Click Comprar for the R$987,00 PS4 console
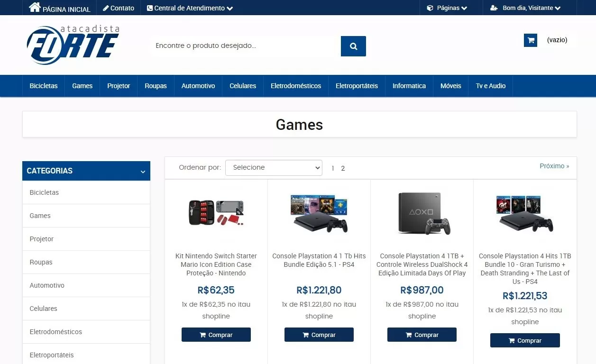This screenshot has height=364, width=596. click(x=422, y=335)
